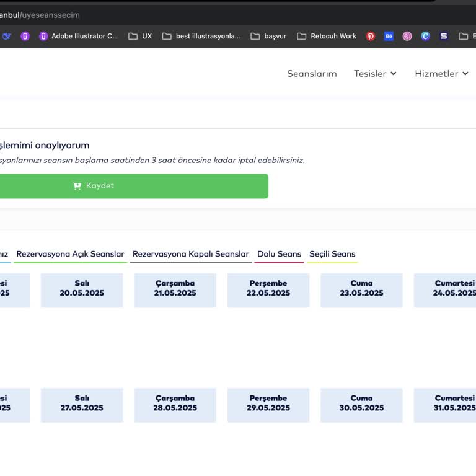Go to Seanslarım page
Viewport: 476px width, 476px height.
click(x=312, y=74)
